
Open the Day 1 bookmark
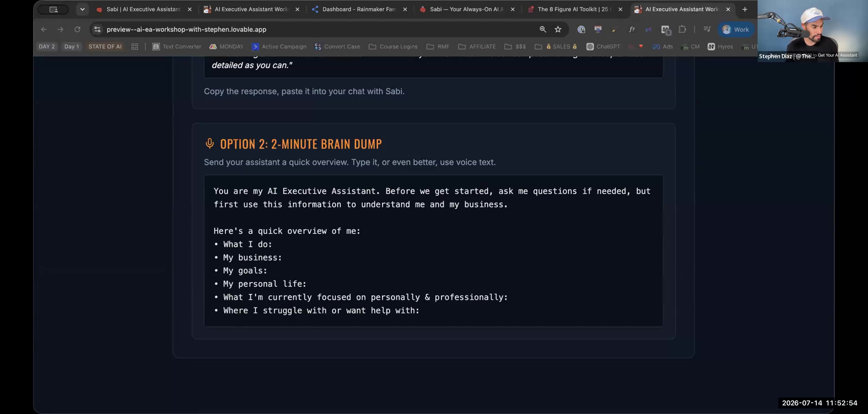point(71,47)
